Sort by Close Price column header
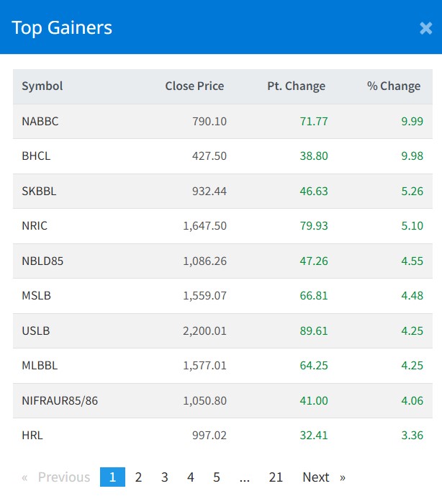This screenshot has width=442, height=504. pyautogui.click(x=194, y=86)
